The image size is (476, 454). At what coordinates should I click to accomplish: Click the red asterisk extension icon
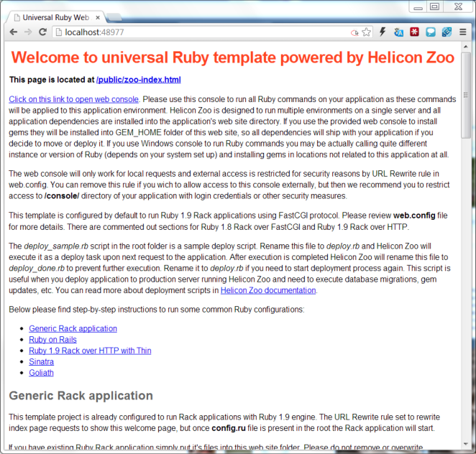point(415,32)
